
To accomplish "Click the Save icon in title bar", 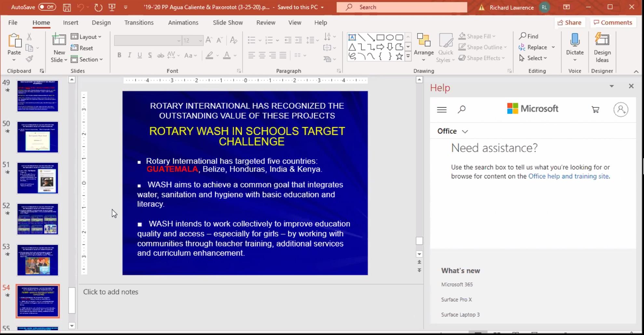I will tap(67, 7).
